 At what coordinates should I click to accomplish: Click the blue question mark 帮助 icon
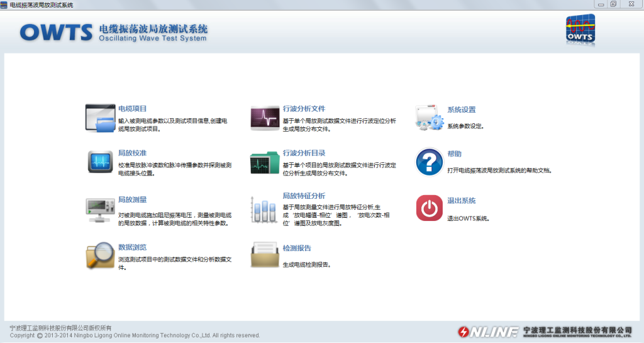[x=430, y=162]
